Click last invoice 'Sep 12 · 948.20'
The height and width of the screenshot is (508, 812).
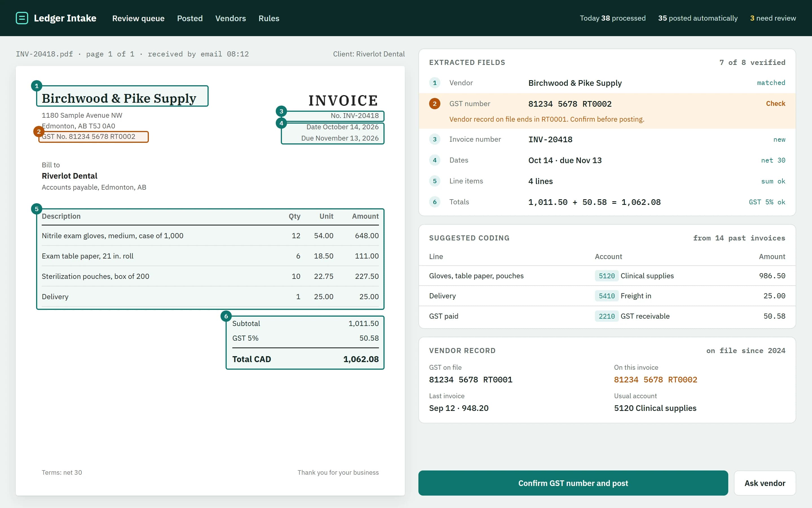click(459, 408)
